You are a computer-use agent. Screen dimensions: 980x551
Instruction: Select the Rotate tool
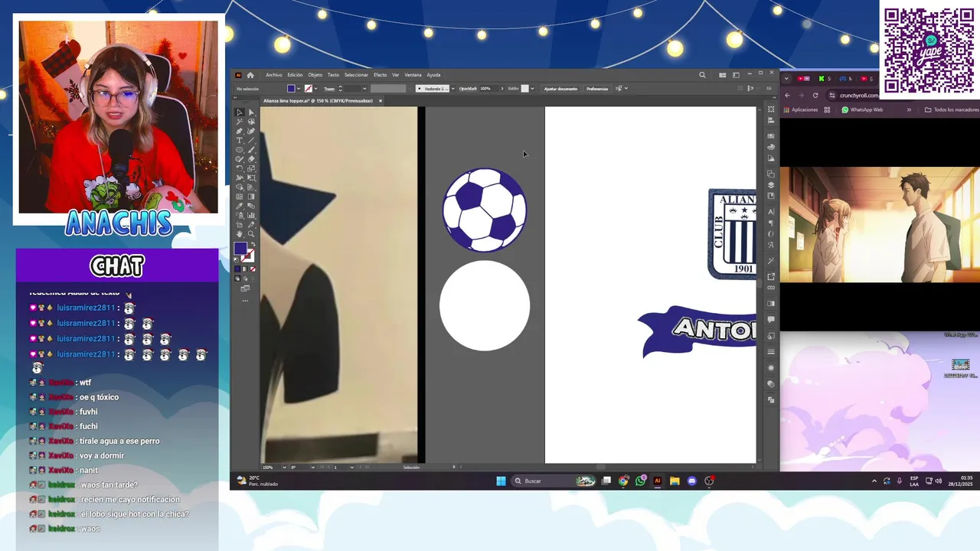coord(240,168)
